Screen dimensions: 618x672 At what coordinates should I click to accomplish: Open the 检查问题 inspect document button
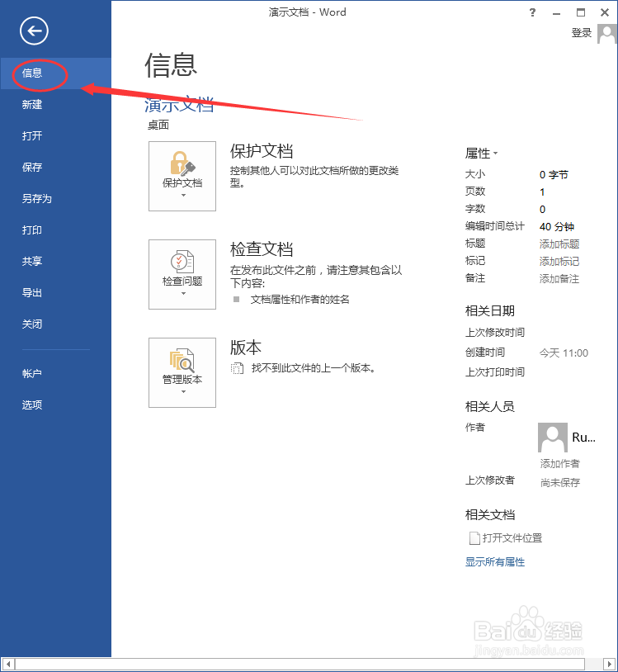(182, 274)
